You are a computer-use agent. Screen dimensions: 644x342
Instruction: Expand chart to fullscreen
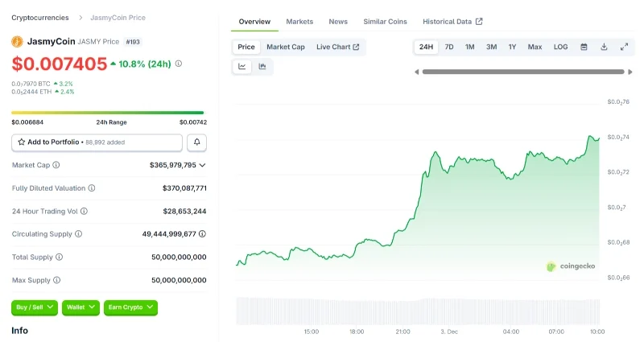pos(624,47)
